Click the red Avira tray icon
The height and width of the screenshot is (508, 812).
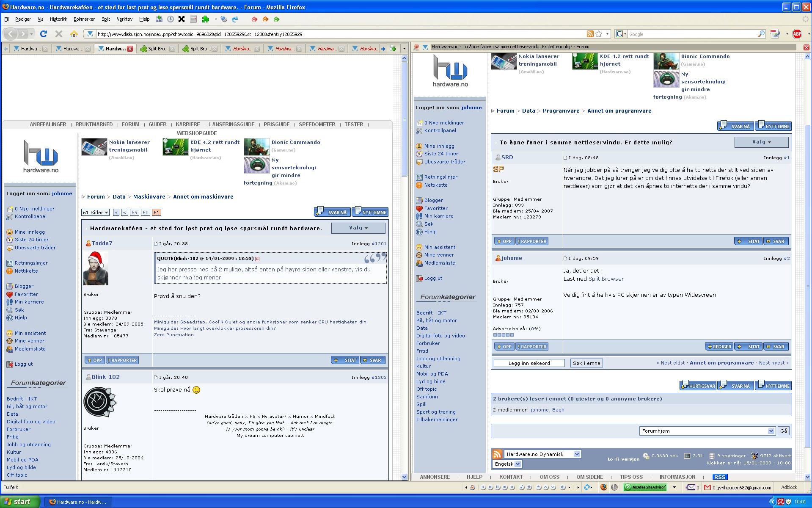(781, 502)
